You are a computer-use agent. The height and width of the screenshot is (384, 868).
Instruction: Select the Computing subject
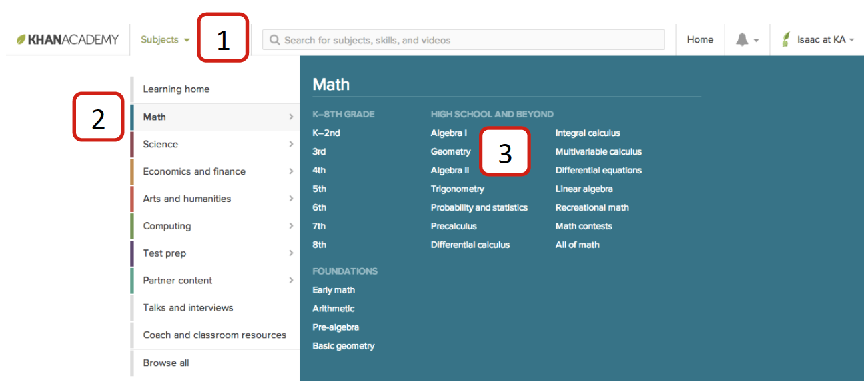tap(215, 226)
